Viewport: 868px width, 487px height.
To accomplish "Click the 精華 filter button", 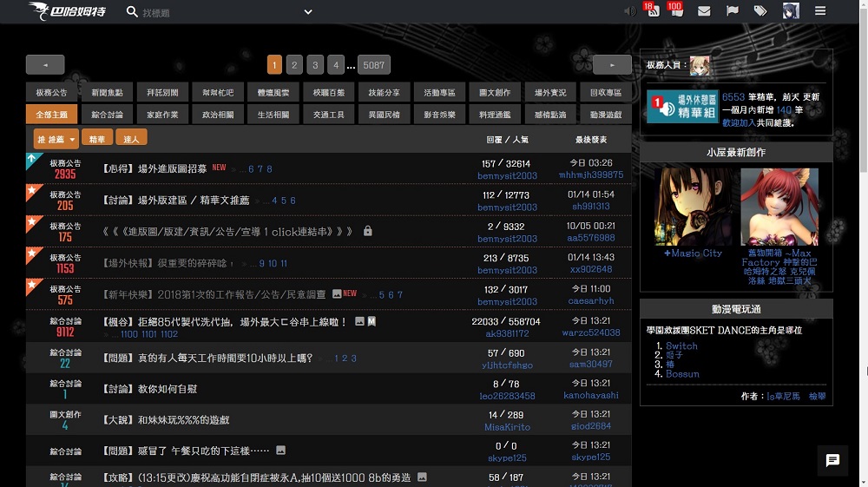I will 97,138.
